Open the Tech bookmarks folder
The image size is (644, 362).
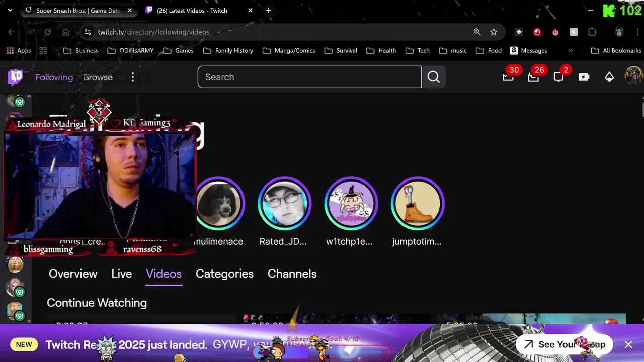tap(417, 50)
